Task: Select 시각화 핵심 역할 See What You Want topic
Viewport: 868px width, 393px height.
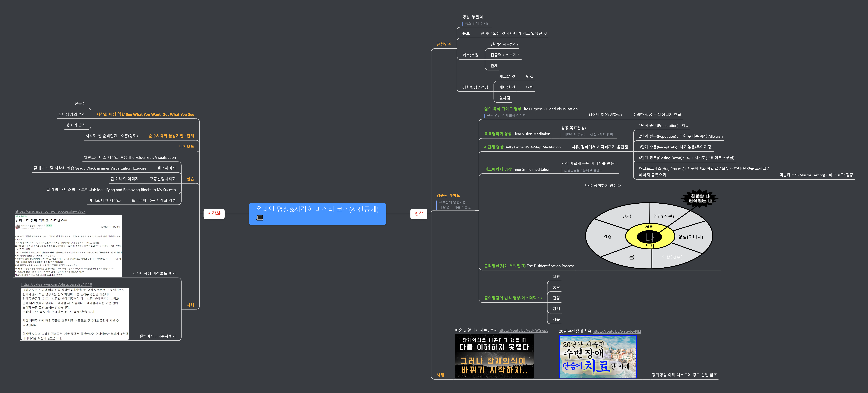Action: tap(145, 114)
